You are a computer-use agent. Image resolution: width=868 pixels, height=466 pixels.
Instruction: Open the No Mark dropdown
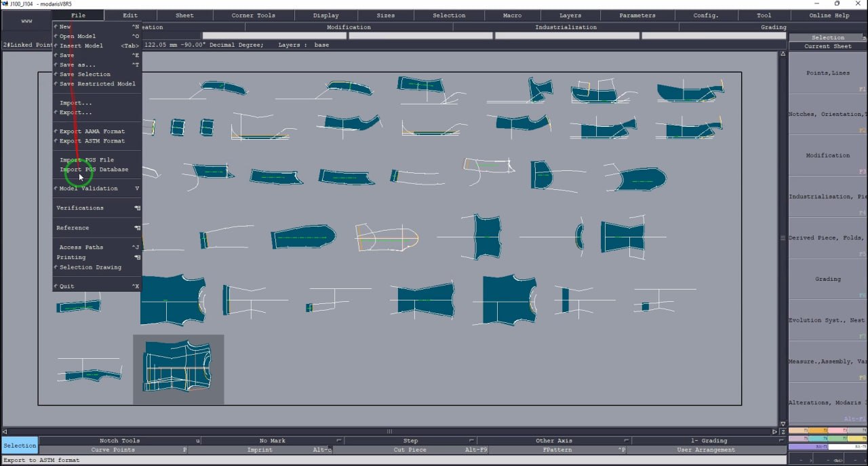(273, 441)
